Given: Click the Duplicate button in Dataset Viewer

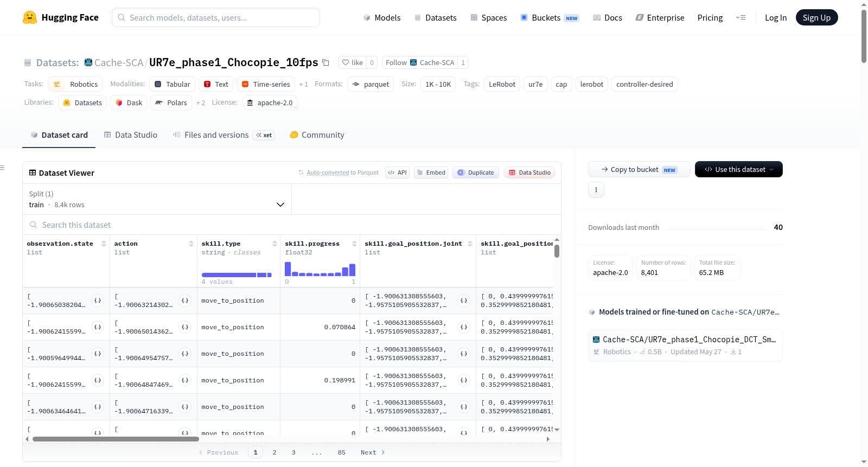Looking at the screenshot, I should [476, 172].
